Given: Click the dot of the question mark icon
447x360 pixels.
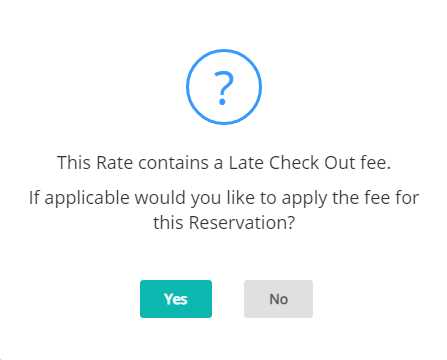Looking at the screenshot, I should [222, 102].
